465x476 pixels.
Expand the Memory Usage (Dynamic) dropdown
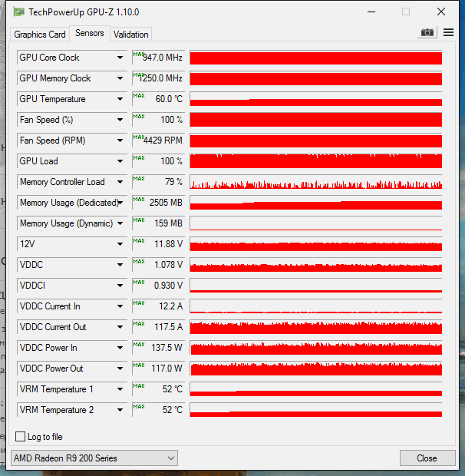[120, 223]
